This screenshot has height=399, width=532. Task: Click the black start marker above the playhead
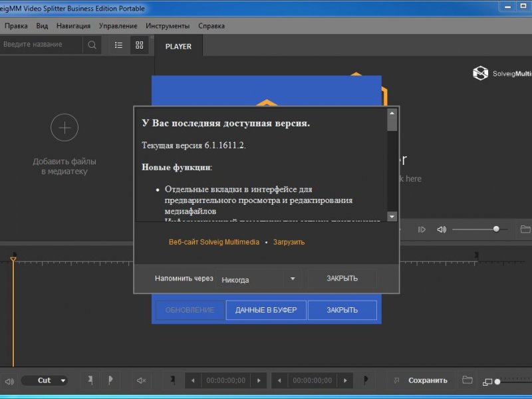tap(15, 254)
